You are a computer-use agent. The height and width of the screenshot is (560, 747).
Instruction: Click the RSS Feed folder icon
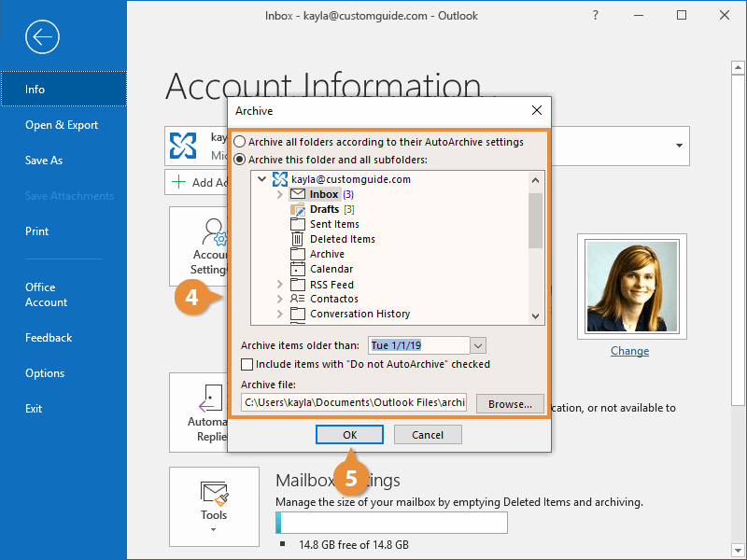[298, 285]
